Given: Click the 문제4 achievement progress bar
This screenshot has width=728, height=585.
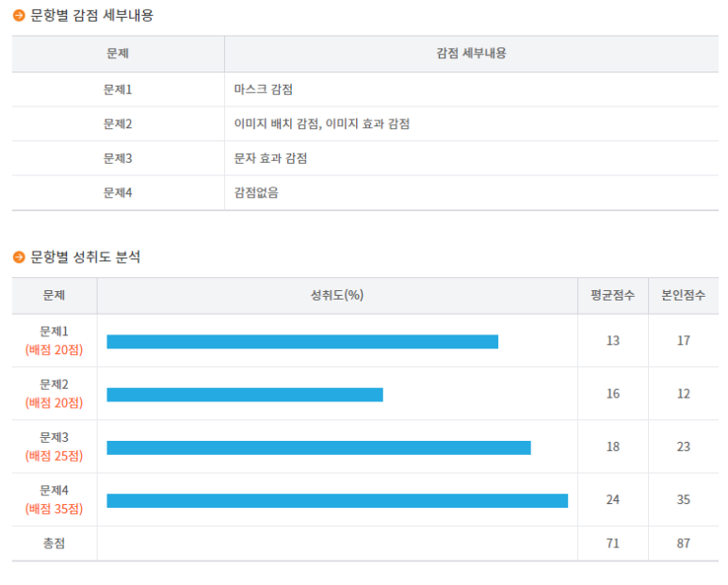Looking at the screenshot, I should tap(337, 500).
